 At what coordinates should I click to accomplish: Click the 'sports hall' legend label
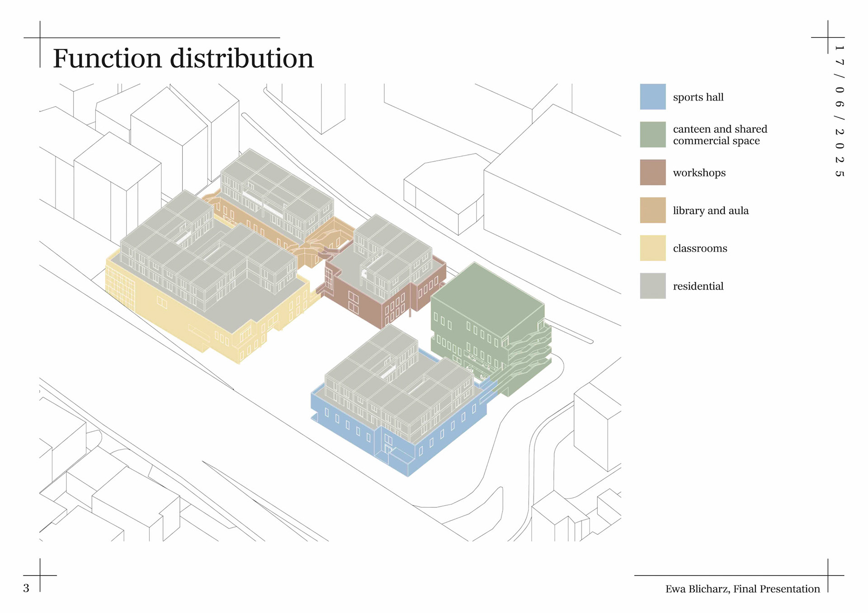click(x=698, y=97)
